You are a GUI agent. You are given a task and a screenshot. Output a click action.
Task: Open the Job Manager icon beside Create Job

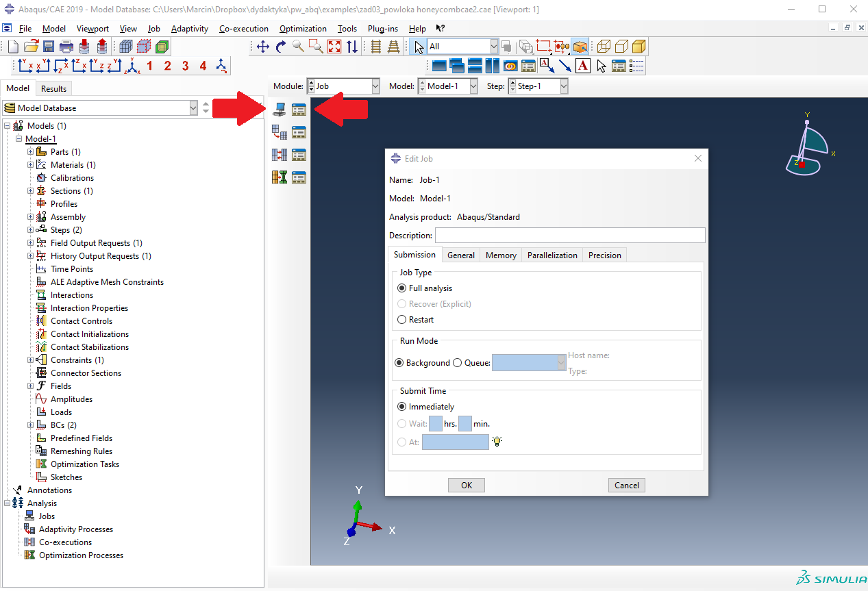click(299, 110)
